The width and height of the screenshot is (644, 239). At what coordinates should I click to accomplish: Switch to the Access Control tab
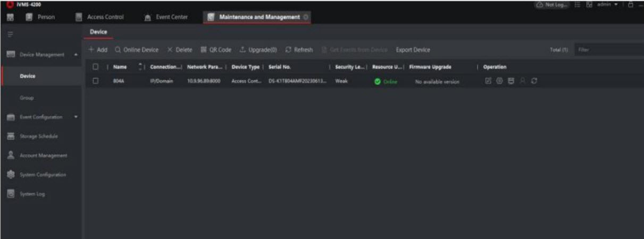pyautogui.click(x=105, y=17)
